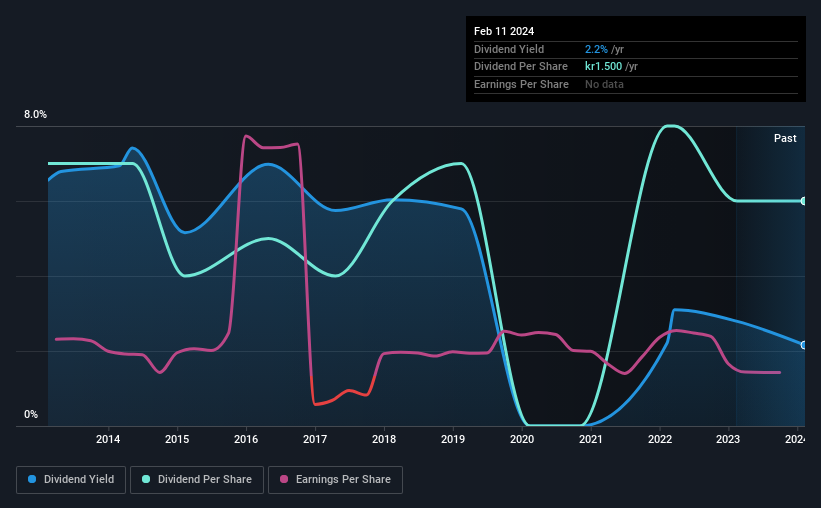The width and height of the screenshot is (821, 508).
Task: Select the 2022 x-axis label
Action: 660,439
